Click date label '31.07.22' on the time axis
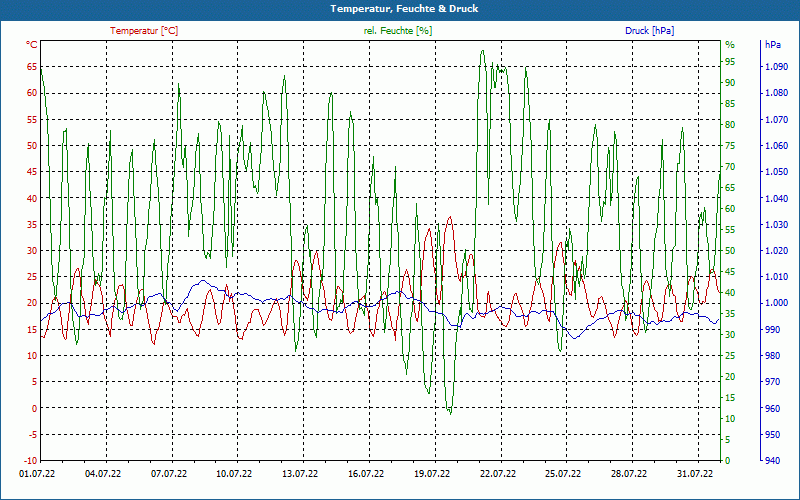Screen dimensions: 800x500 click(x=695, y=474)
